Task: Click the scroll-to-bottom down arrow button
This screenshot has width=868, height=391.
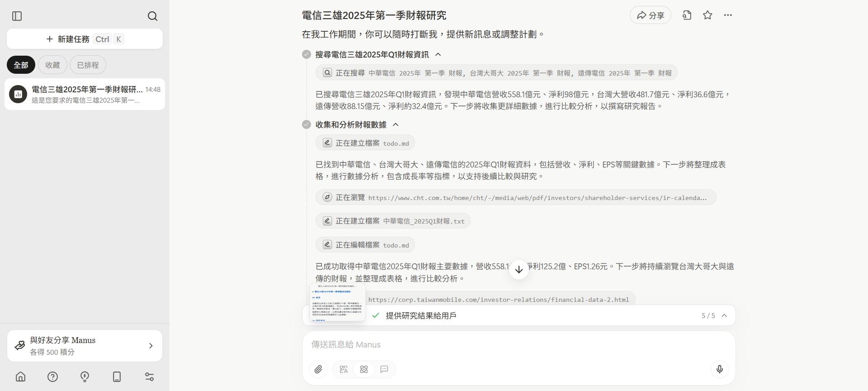Action: [x=519, y=270]
